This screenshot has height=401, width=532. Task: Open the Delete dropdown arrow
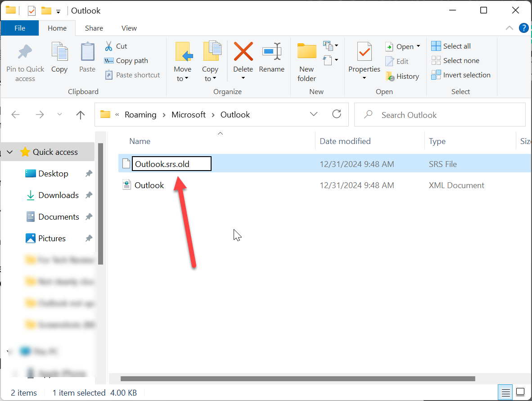tap(243, 78)
